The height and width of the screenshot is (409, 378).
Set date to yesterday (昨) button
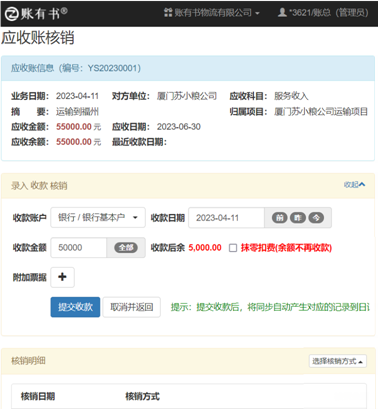pos(298,218)
